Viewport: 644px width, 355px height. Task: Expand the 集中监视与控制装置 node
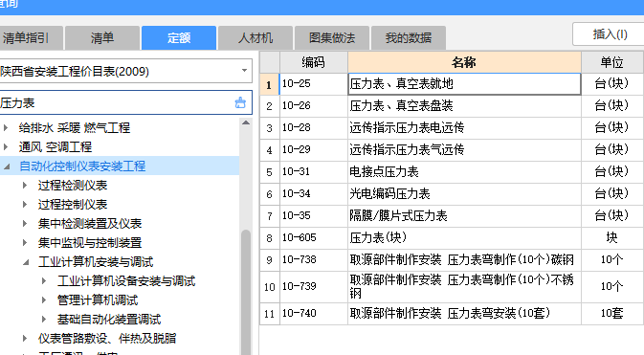[25, 242]
